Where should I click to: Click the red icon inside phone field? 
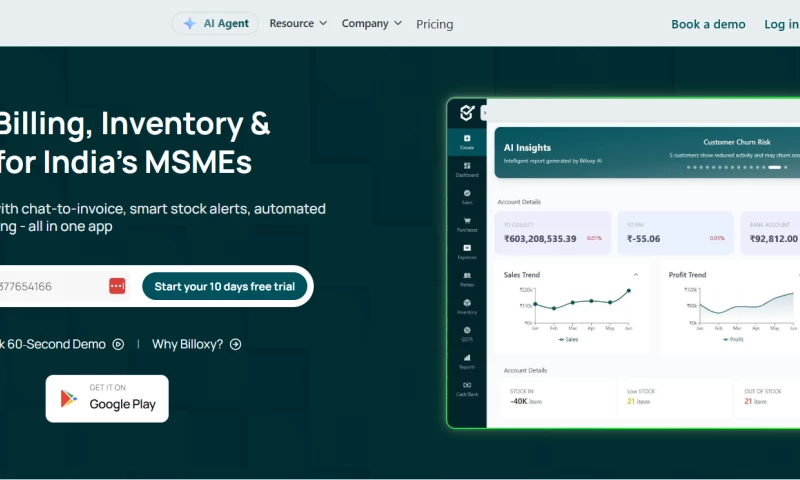[x=117, y=286]
